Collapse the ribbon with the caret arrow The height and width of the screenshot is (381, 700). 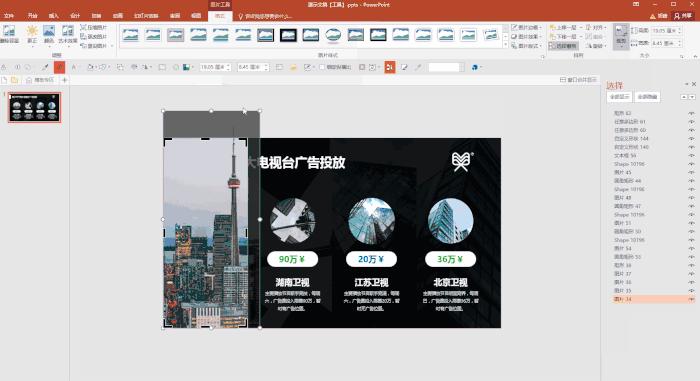(x=695, y=56)
